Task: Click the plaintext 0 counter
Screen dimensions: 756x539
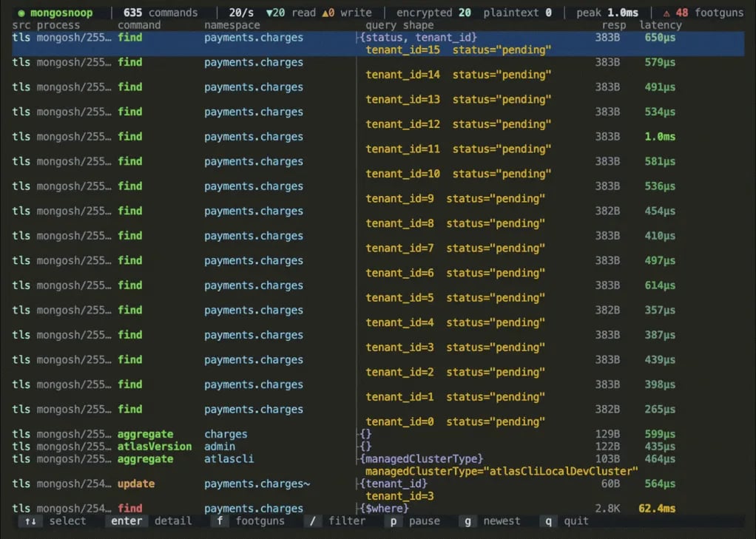Action: click(x=517, y=13)
